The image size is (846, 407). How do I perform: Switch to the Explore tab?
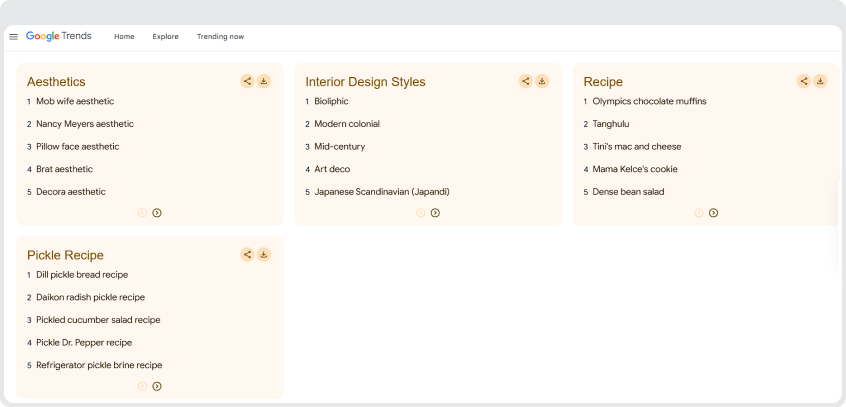click(x=165, y=37)
